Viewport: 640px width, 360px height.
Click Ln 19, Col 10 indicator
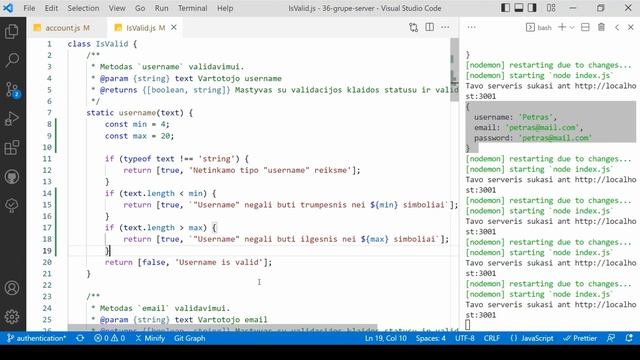(x=385, y=338)
